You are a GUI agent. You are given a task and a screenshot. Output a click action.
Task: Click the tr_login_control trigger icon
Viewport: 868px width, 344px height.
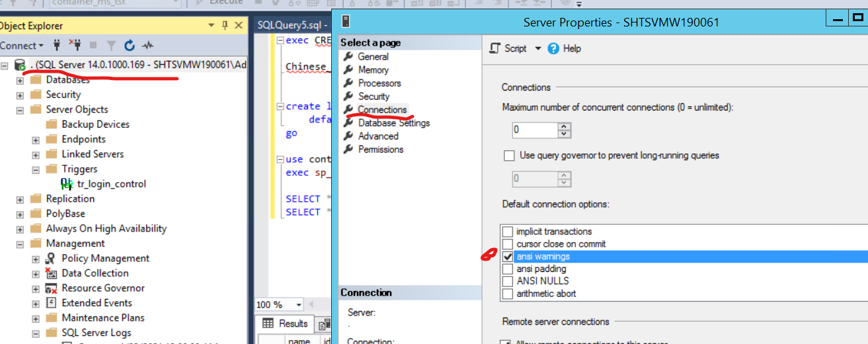click(x=67, y=184)
